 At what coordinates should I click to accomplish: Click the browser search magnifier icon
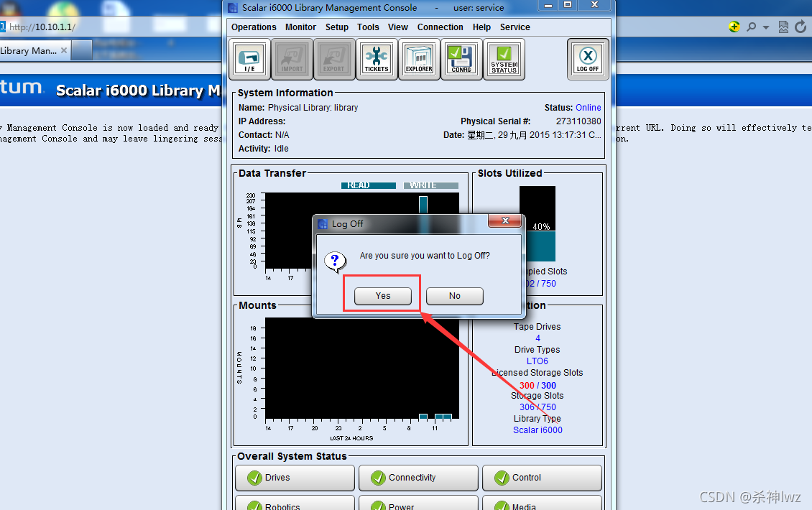[751, 27]
